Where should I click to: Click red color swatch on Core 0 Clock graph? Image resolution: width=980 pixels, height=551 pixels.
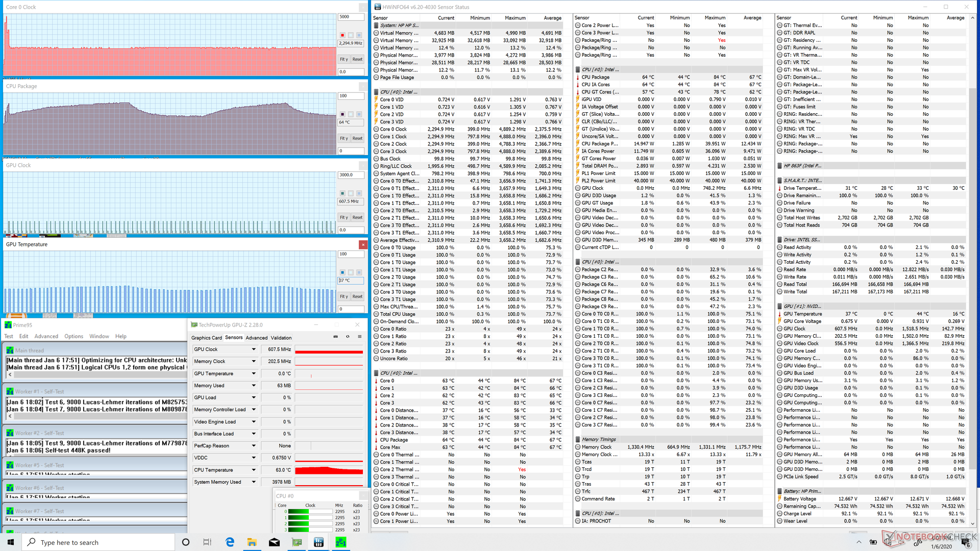click(x=342, y=35)
